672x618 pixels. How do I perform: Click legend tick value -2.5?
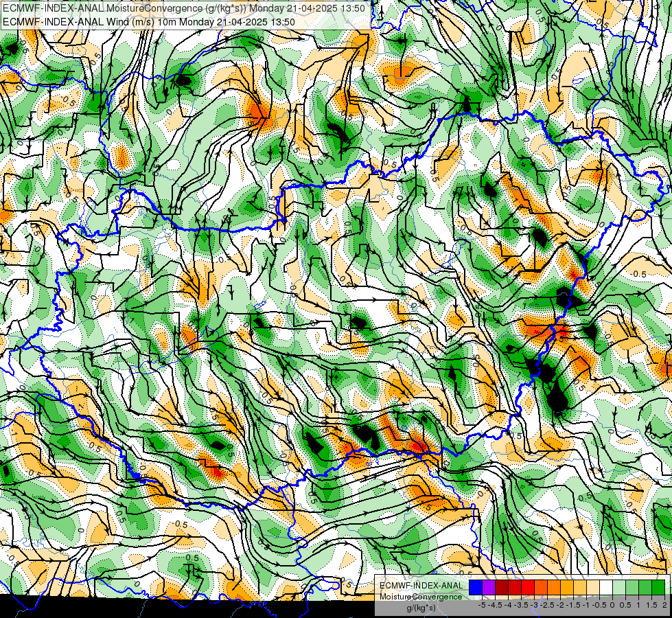(547, 605)
